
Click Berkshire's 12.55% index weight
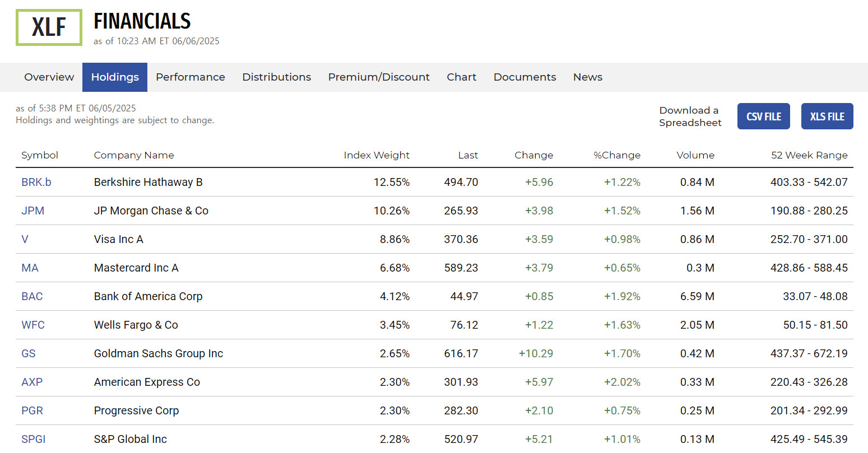pos(392,183)
